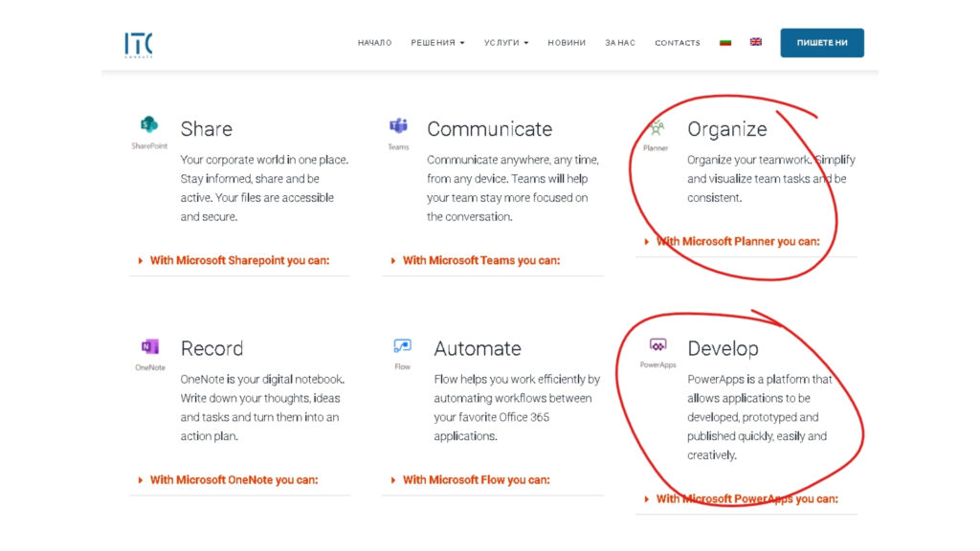
Task: Click the SharePoint icon
Action: click(149, 126)
